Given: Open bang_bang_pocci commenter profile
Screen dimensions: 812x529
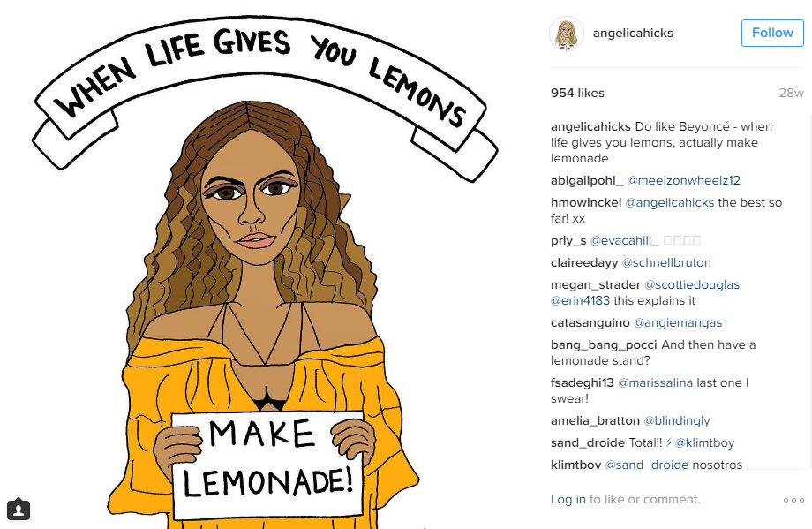Looking at the screenshot, I should click(x=604, y=344).
